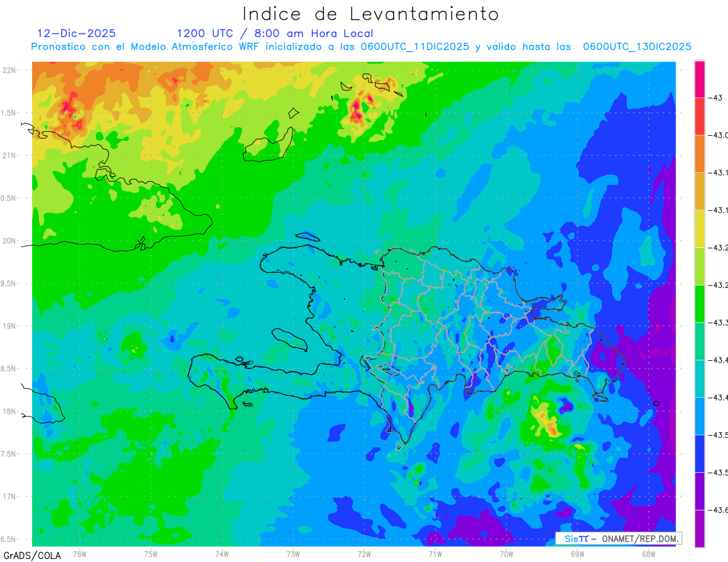Click the "74W" longitude label
This screenshot has width=728, height=562.
(x=221, y=554)
